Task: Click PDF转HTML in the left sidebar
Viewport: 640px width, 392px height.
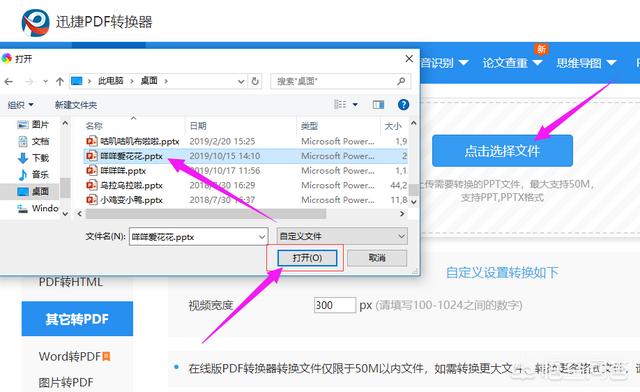Action: coord(71,282)
